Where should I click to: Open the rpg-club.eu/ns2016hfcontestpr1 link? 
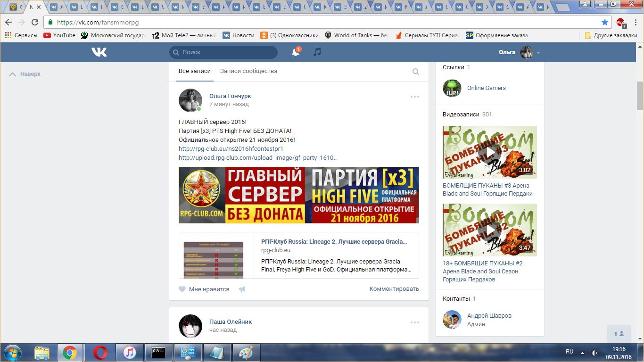point(231,148)
